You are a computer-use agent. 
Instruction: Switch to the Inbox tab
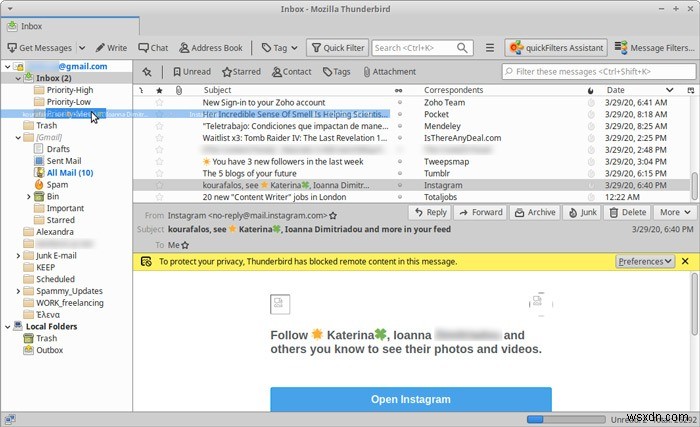pos(70,26)
